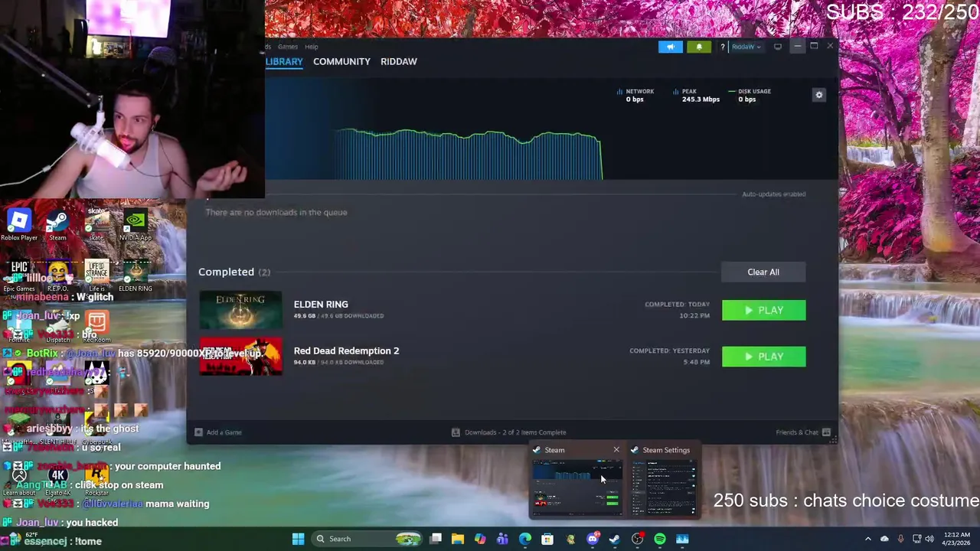Image resolution: width=980 pixels, height=551 pixels.
Task: Open Rockstar launcher desktop icon
Action: pyautogui.click(x=96, y=480)
